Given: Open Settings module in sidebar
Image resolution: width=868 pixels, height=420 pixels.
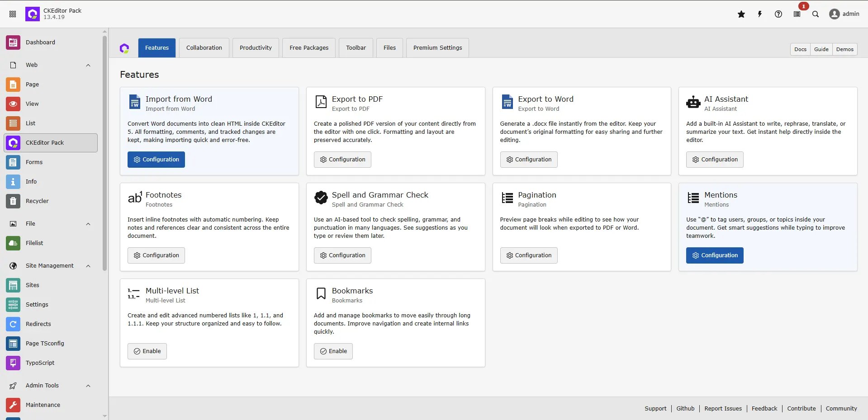Looking at the screenshot, I should 51,305.
